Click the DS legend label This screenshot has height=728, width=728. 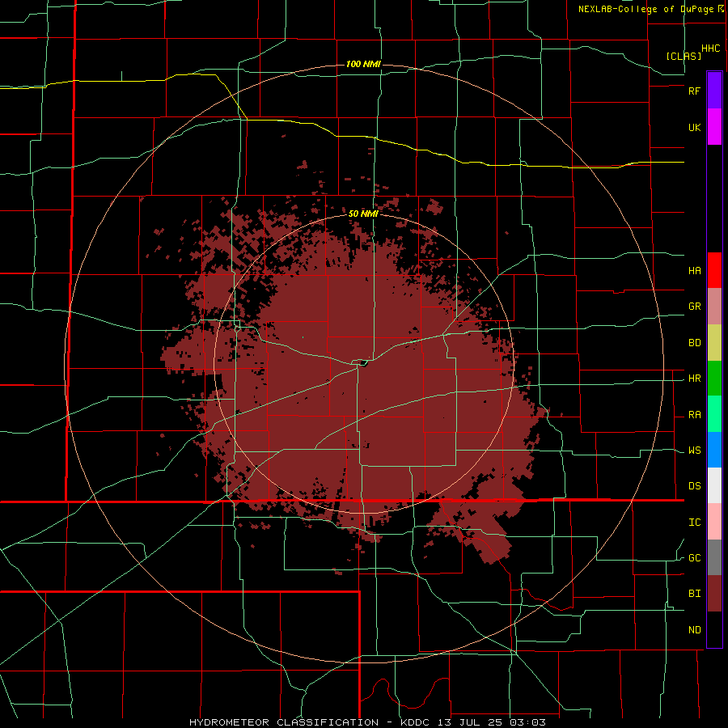pos(694,486)
